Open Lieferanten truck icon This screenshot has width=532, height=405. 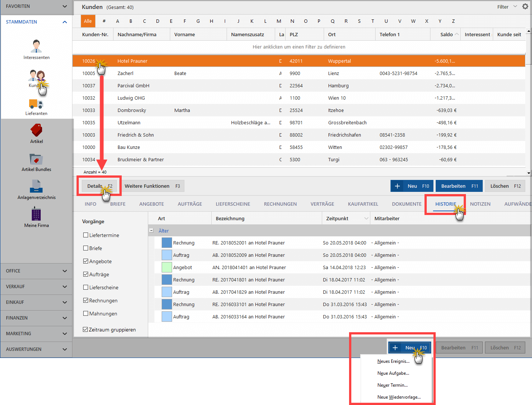click(36, 103)
